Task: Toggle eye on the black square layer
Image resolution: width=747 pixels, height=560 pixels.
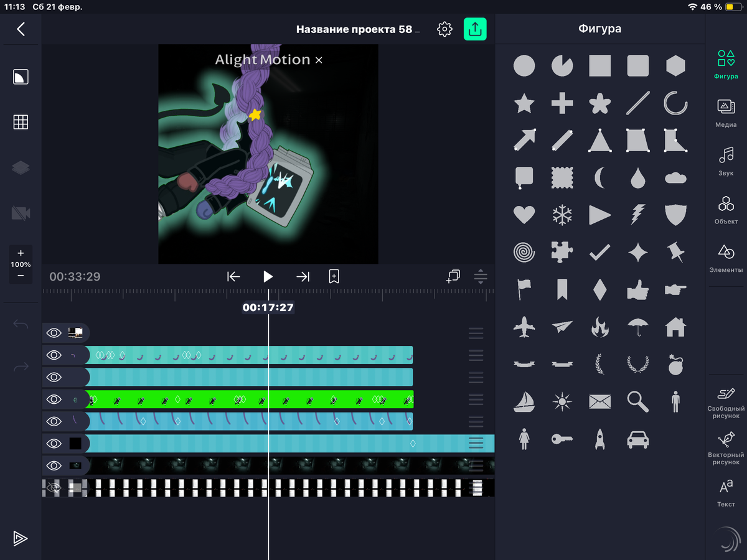Action: point(54,444)
